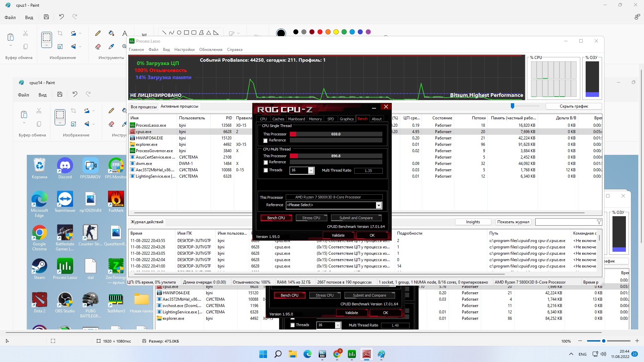Open Process Lasso from the taskbar
This screenshot has width=644, height=362.
point(352,354)
